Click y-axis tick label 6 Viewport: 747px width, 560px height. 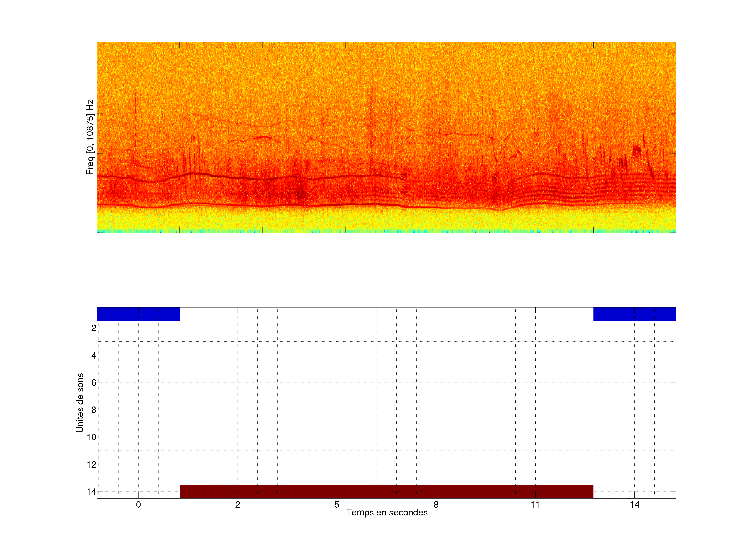pyautogui.click(x=94, y=382)
